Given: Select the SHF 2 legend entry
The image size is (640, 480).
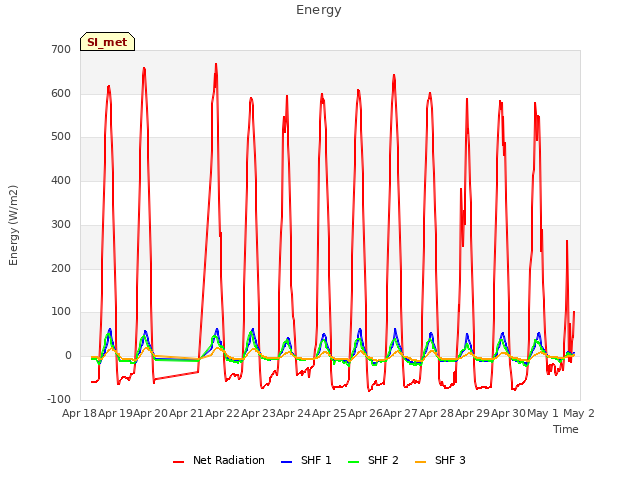Looking at the screenshot, I should click(x=373, y=460).
